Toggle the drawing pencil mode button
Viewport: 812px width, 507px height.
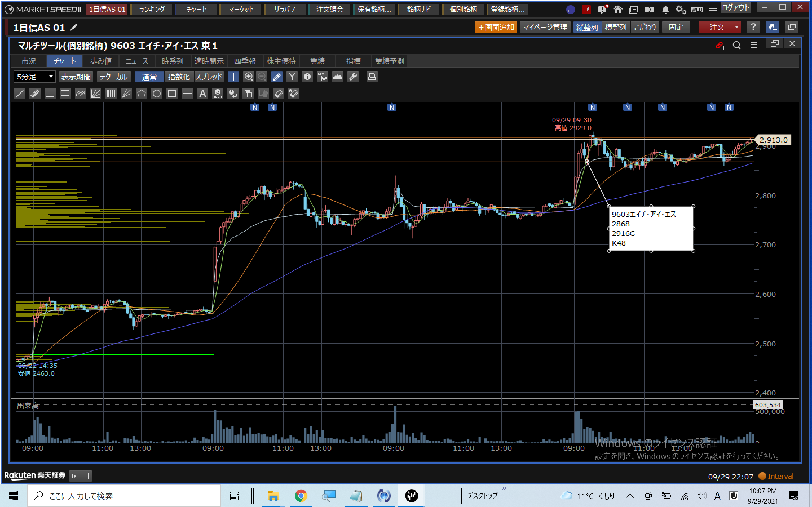277,77
